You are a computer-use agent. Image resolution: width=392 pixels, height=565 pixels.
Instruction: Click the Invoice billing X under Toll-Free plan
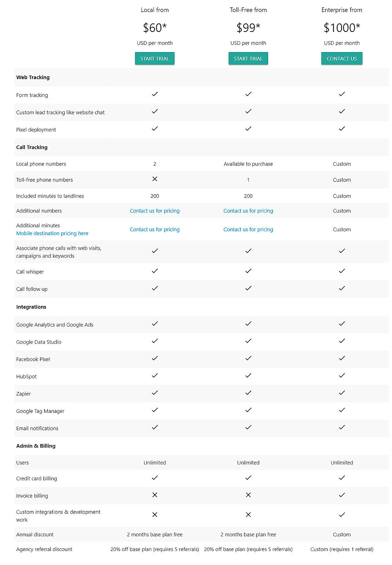click(248, 495)
